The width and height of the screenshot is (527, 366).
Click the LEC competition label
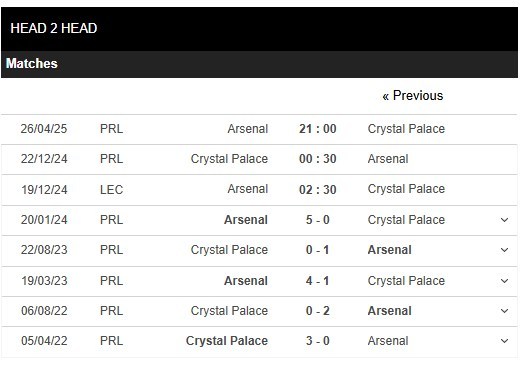coord(111,190)
